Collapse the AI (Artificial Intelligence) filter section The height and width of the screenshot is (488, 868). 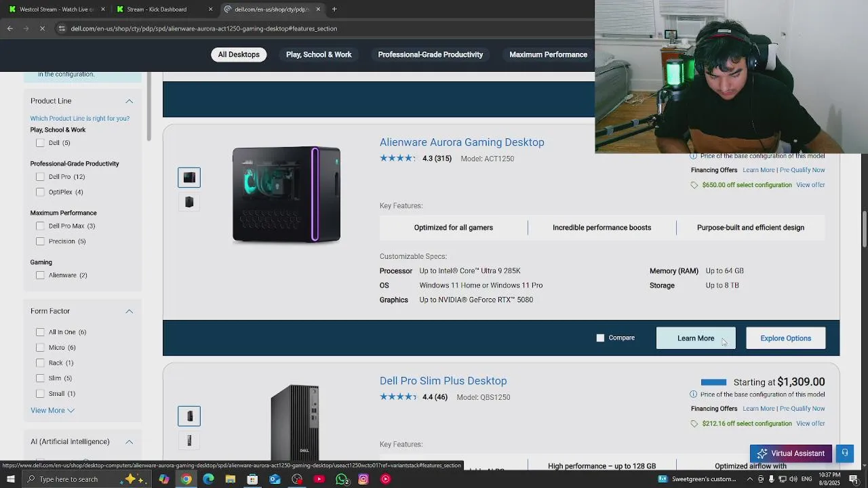(x=129, y=442)
